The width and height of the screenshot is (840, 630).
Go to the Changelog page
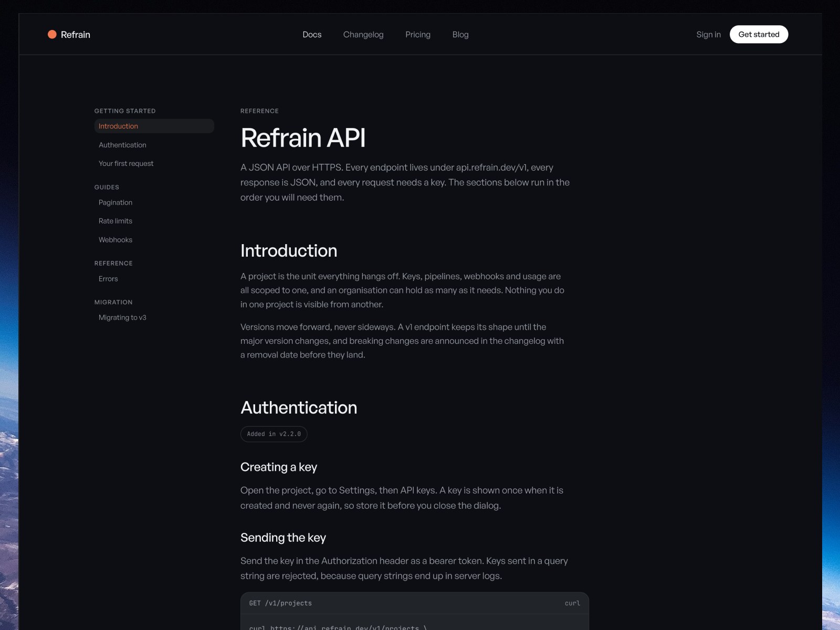tap(363, 34)
